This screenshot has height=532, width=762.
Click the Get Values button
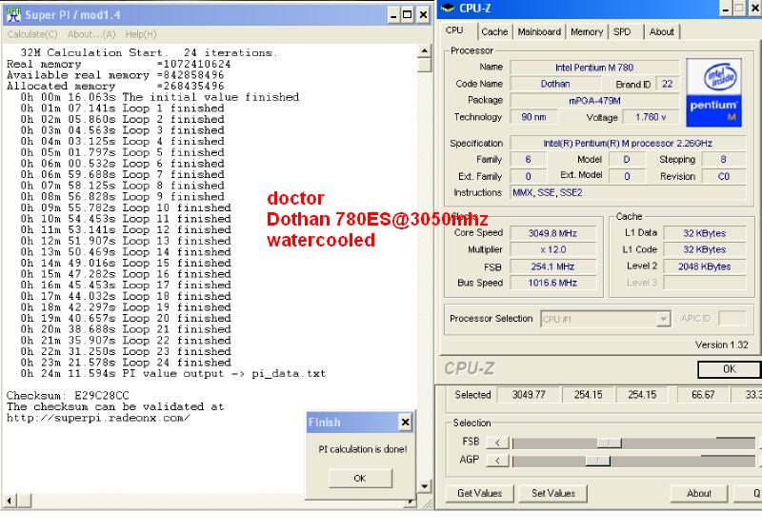pos(479,493)
